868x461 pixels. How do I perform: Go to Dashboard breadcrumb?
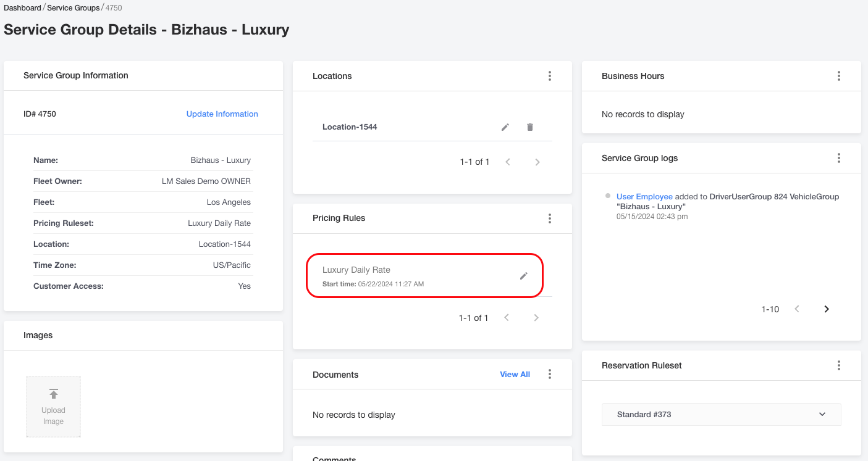pyautogui.click(x=22, y=8)
